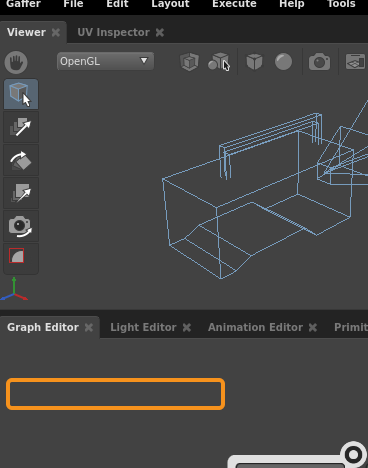Activate the Translate tool
This screenshot has height=468, width=368.
pos(21,127)
